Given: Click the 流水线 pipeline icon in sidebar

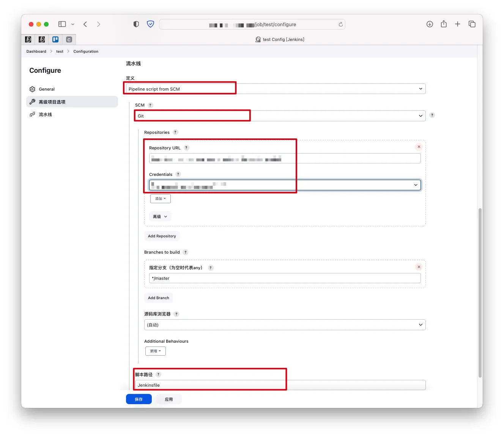Looking at the screenshot, I should click(x=32, y=114).
